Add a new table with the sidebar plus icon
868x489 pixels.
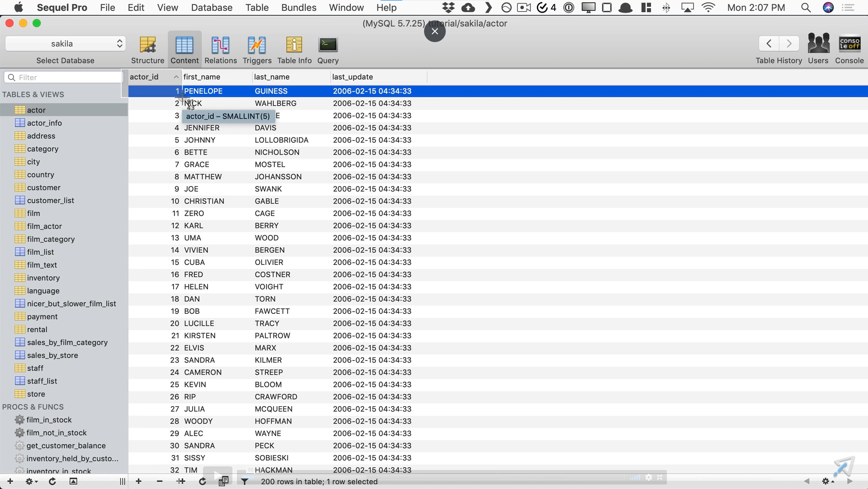(10, 481)
